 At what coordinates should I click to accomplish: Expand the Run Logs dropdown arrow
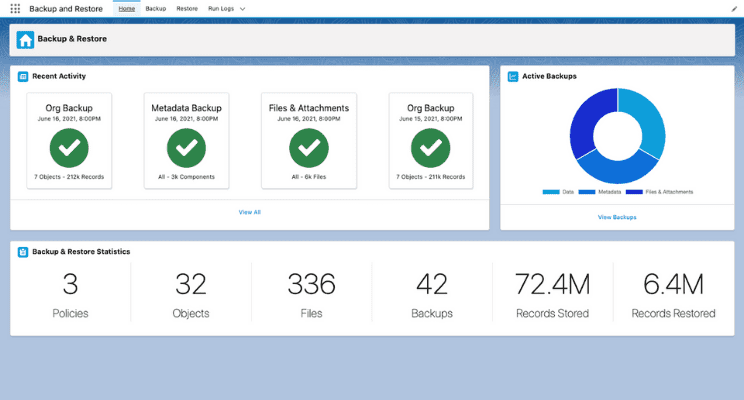(x=241, y=8)
